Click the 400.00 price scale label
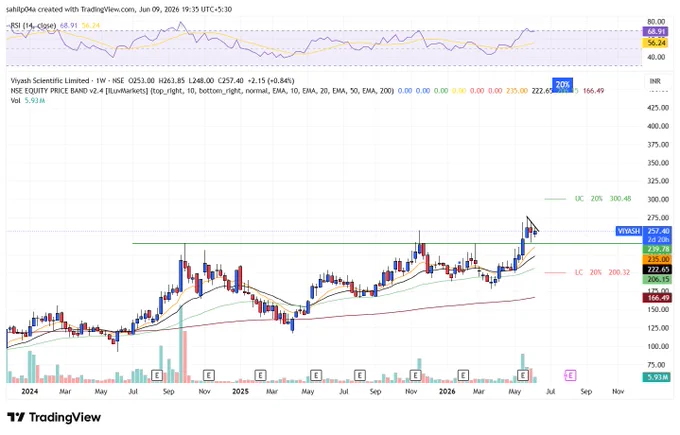680x435 pixels. coord(658,126)
